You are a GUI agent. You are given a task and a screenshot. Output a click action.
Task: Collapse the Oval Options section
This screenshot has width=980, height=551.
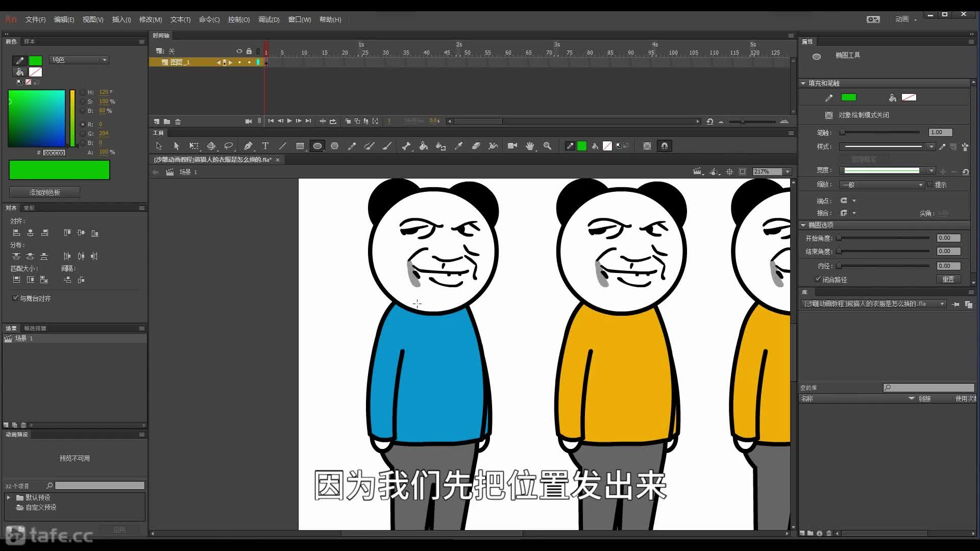click(x=803, y=225)
